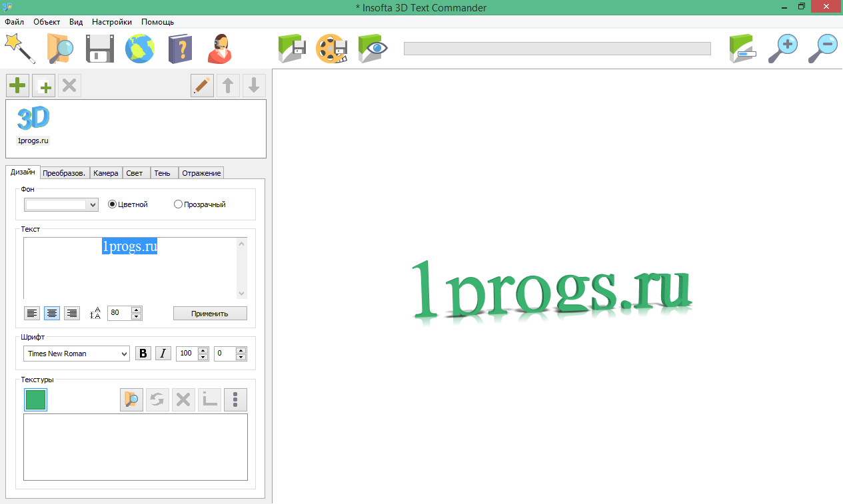Open the Вид menu

tap(76, 22)
